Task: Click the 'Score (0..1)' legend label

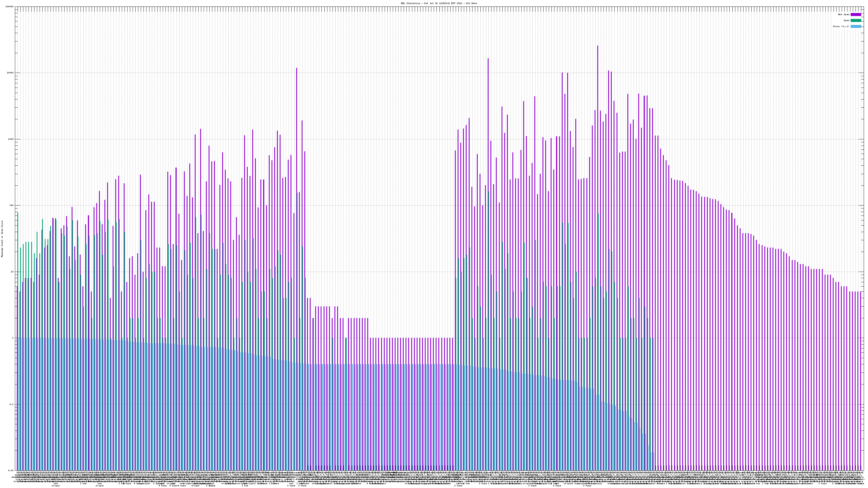Action: point(841,26)
